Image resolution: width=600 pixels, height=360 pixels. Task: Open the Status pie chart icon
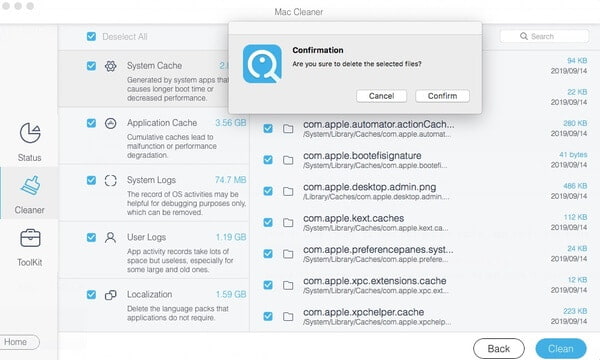30,133
